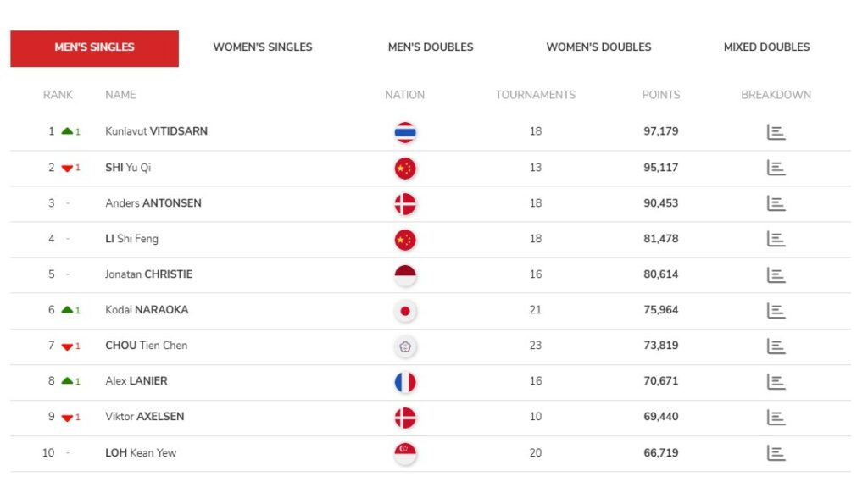This screenshot has width=868, height=493.
Task: Open the Mixed Doubles rankings tab
Action: tap(766, 47)
